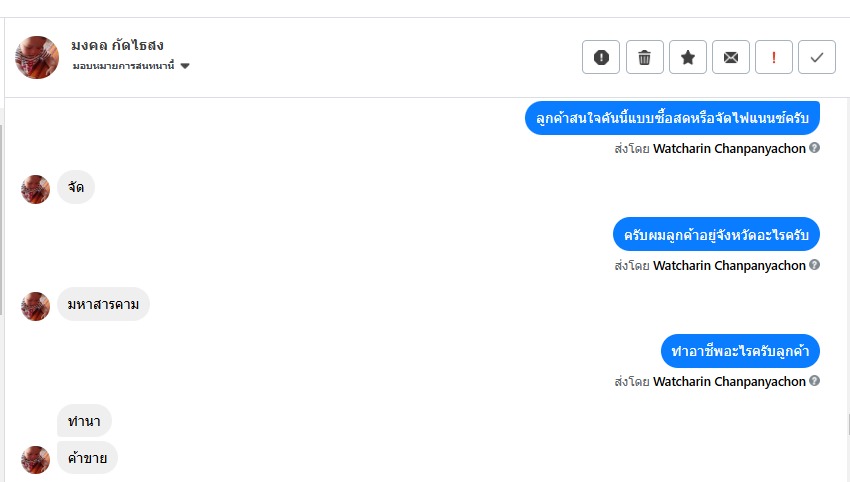Click help icon beside first Watcharin Chanpanyachon label

click(815, 148)
